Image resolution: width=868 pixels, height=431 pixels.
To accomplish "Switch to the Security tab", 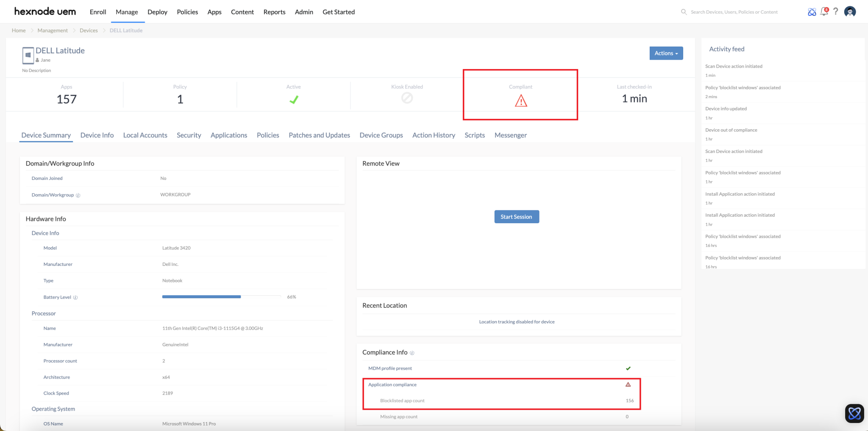I will [189, 135].
